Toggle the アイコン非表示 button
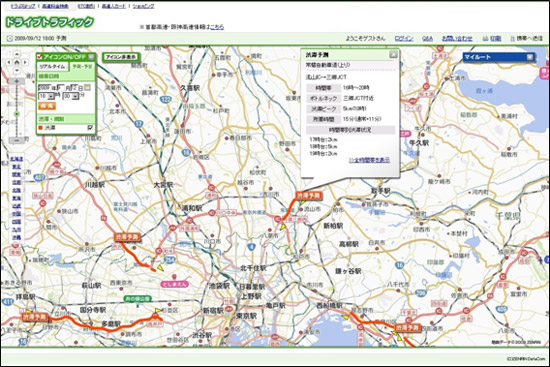 [121, 57]
